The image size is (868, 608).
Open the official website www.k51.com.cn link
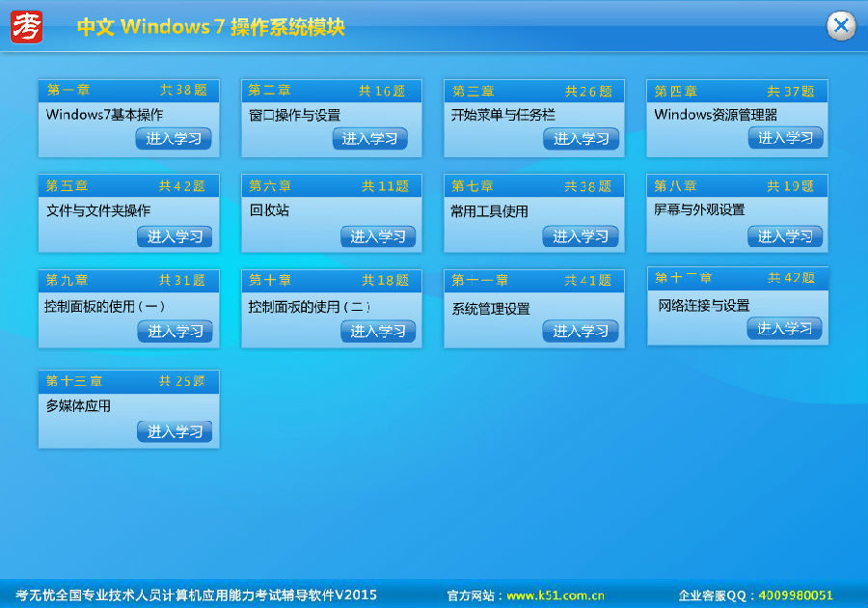[556, 595]
